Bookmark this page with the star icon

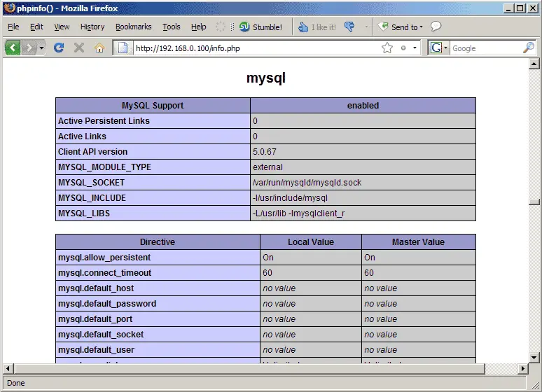click(x=387, y=48)
